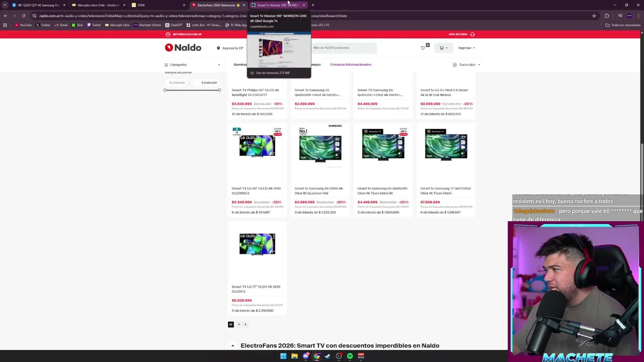
Task: Reload the current page
Action: (24, 16)
